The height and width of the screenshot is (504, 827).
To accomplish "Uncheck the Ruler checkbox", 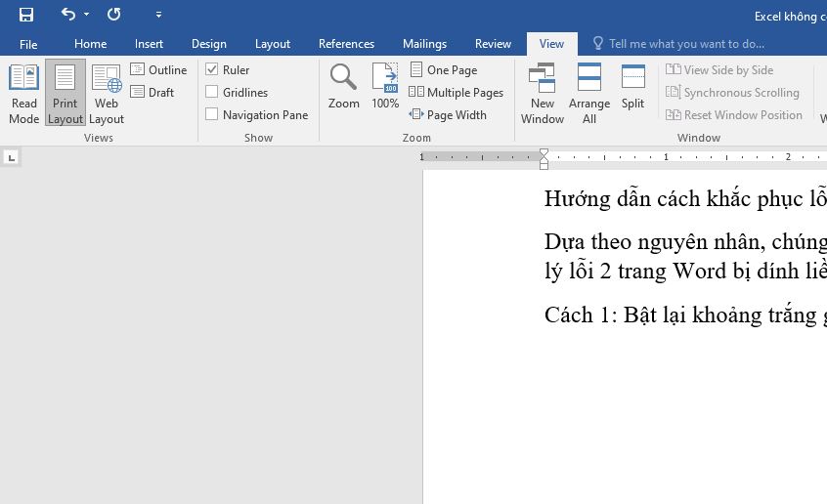I will (211, 69).
